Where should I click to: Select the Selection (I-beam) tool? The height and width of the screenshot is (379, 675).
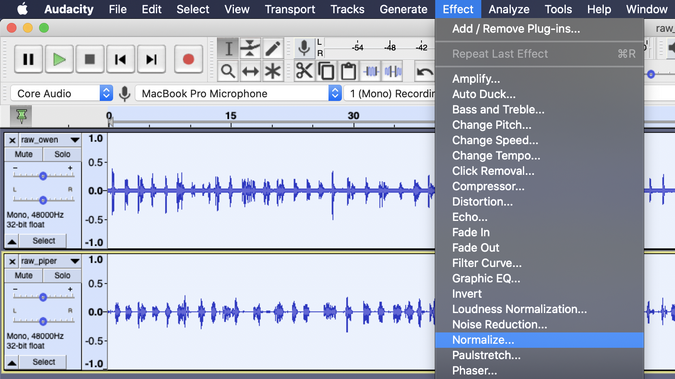pyautogui.click(x=228, y=48)
